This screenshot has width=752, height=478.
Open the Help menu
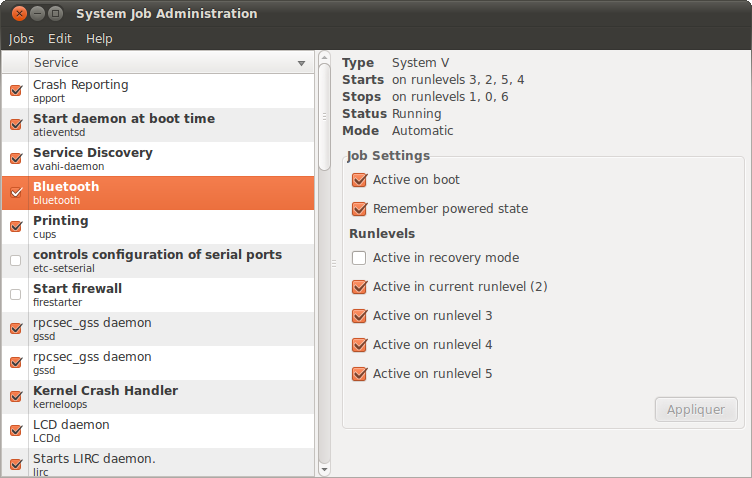point(99,38)
